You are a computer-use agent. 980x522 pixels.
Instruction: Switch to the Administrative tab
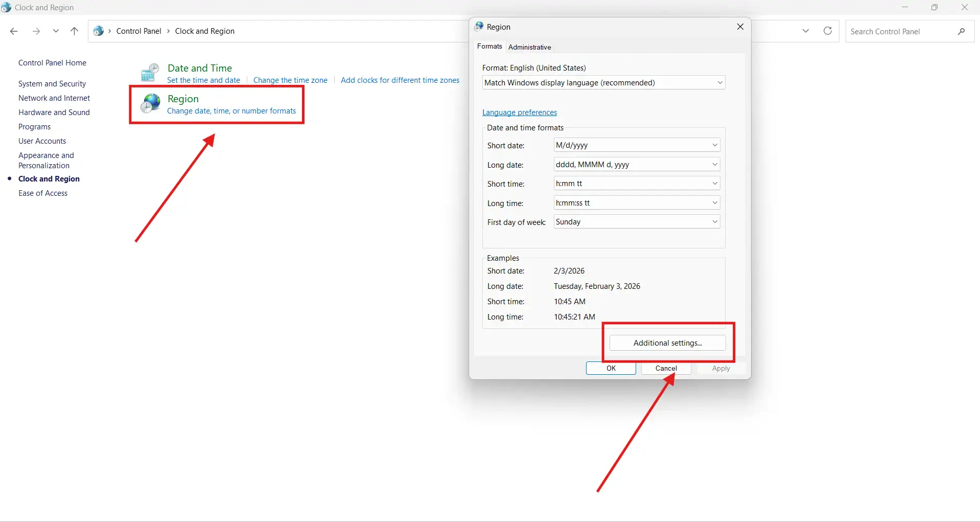[x=529, y=47]
